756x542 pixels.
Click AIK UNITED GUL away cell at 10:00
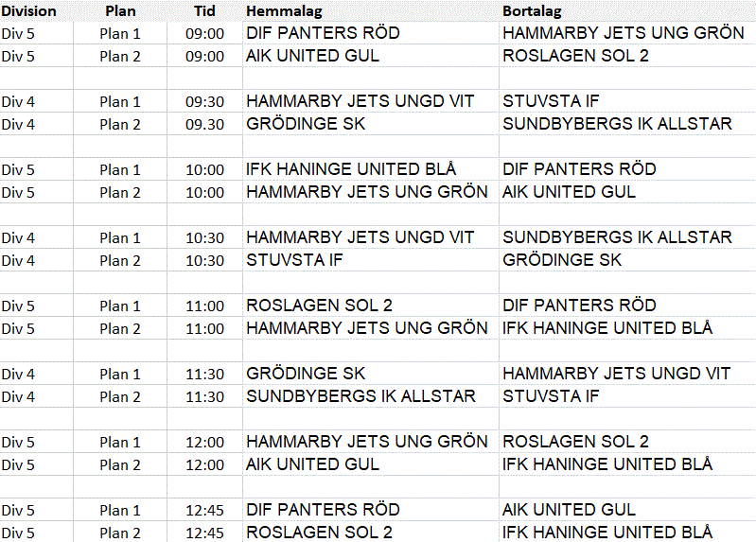tap(627, 192)
